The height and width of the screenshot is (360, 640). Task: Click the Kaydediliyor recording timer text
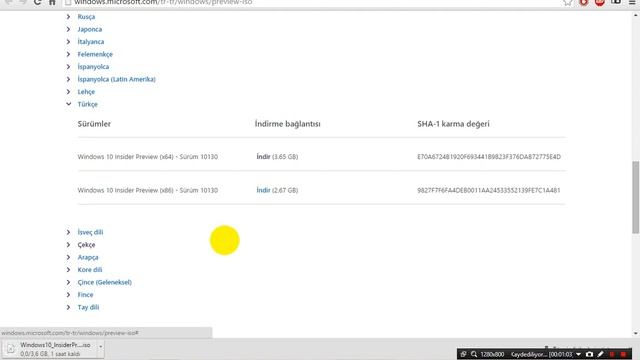point(542,354)
